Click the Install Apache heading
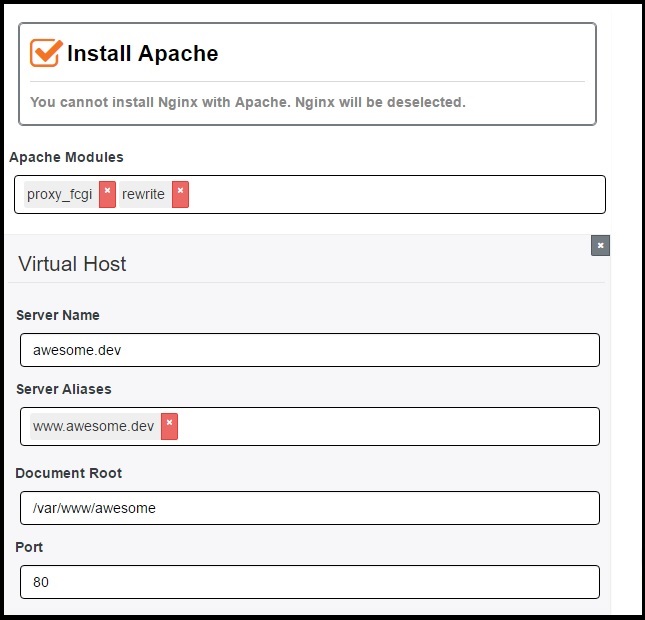This screenshot has width=645, height=620. pos(142,53)
